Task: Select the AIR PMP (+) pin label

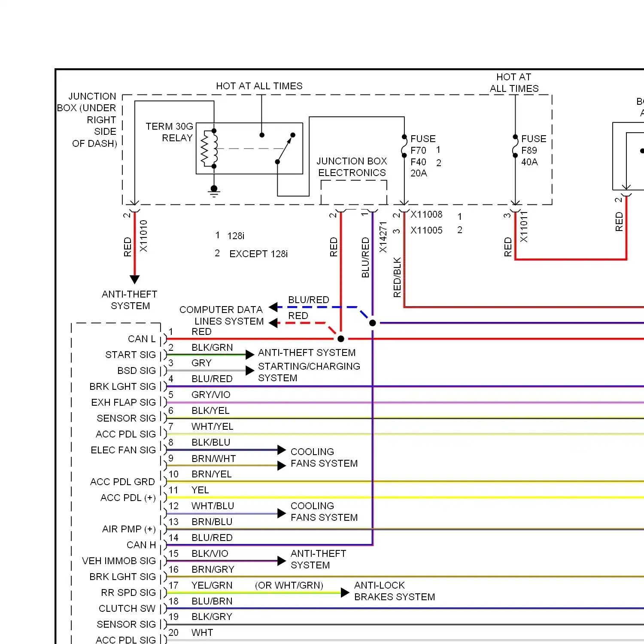Action: 129,529
